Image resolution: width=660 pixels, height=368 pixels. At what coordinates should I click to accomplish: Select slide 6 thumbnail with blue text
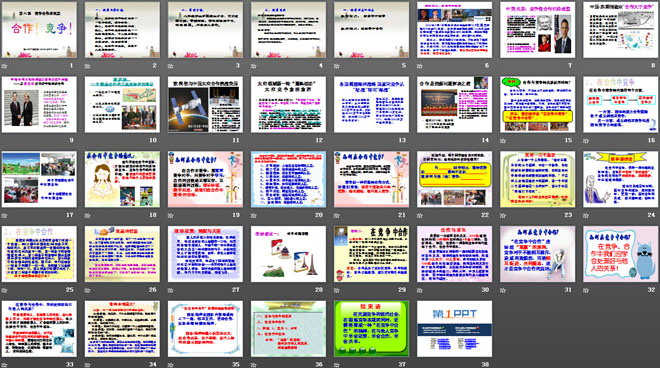click(x=455, y=30)
